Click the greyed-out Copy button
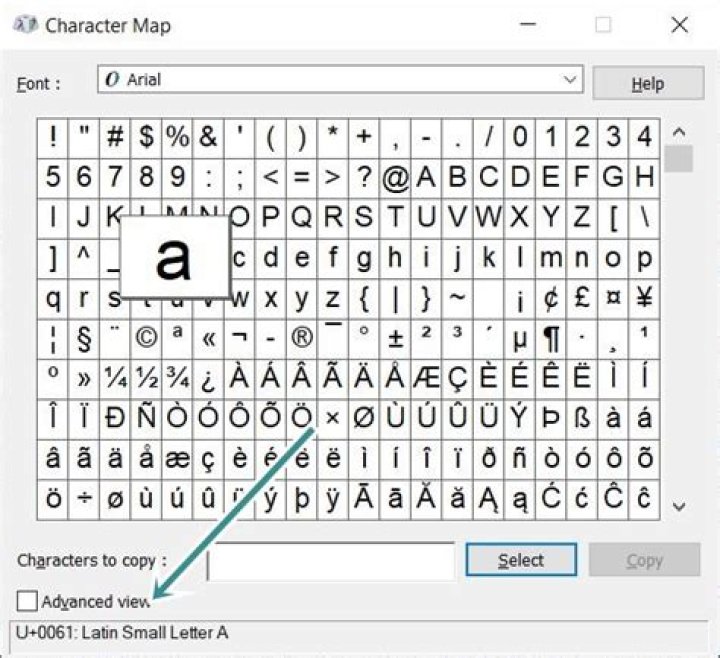Screen dimensions: 720x658 (x=644, y=560)
